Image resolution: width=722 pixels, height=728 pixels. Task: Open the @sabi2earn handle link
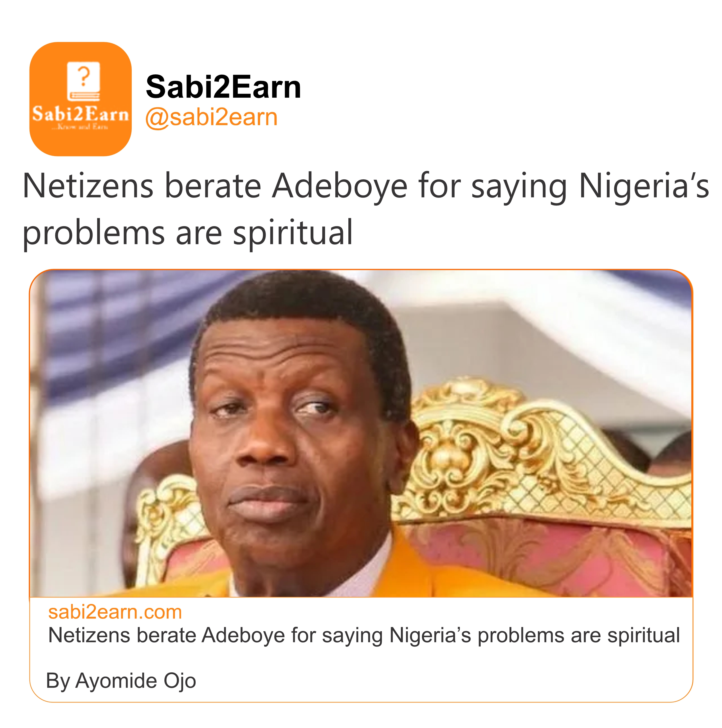[212, 117]
